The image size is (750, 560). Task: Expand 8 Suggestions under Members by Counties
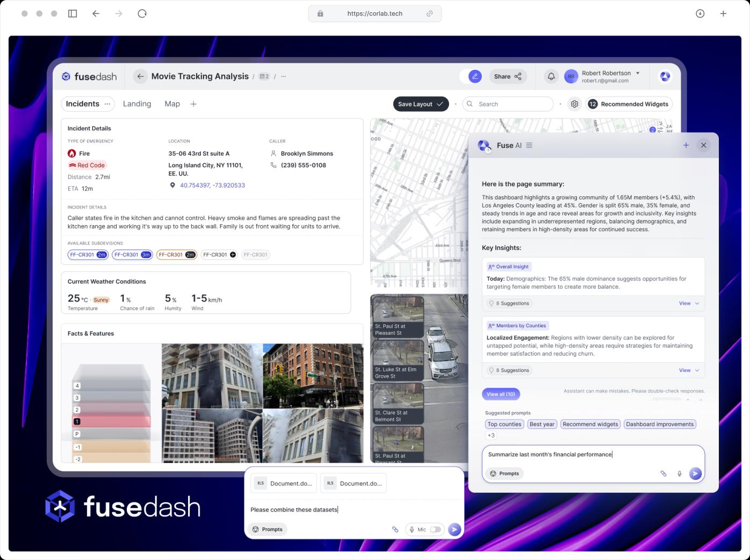tap(509, 370)
